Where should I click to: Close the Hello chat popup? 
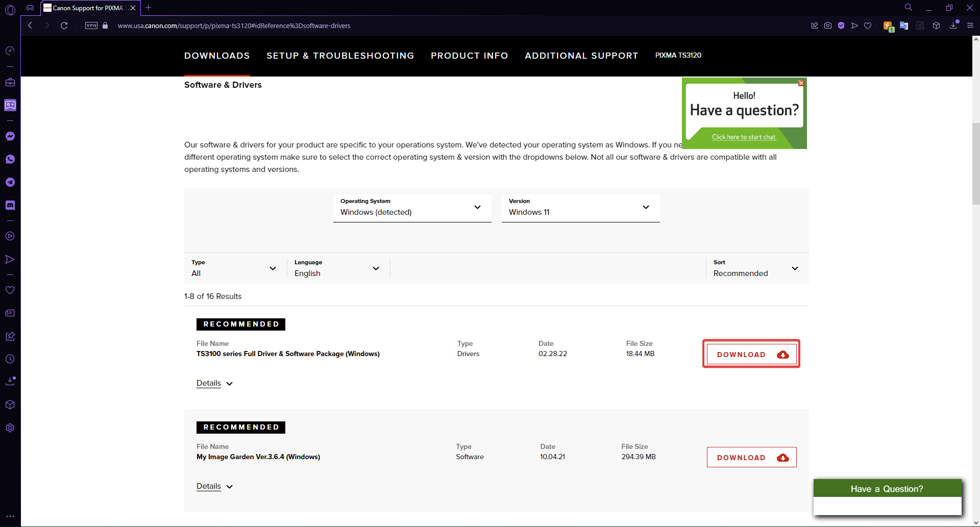[x=801, y=83]
